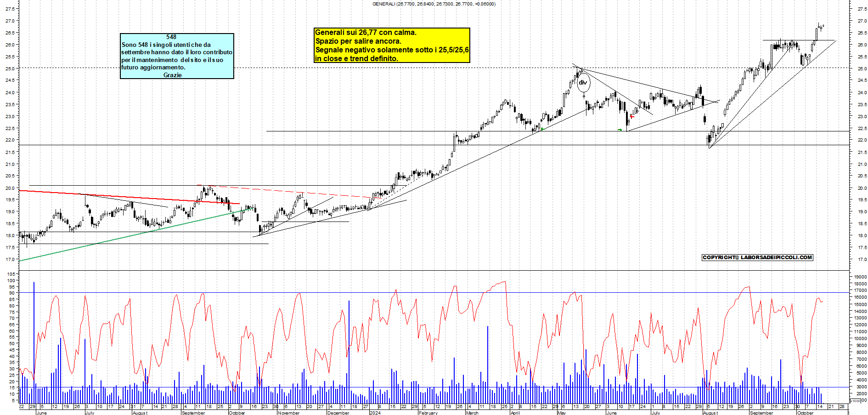
Task: Click the 'May' month label
Action: tap(562, 413)
